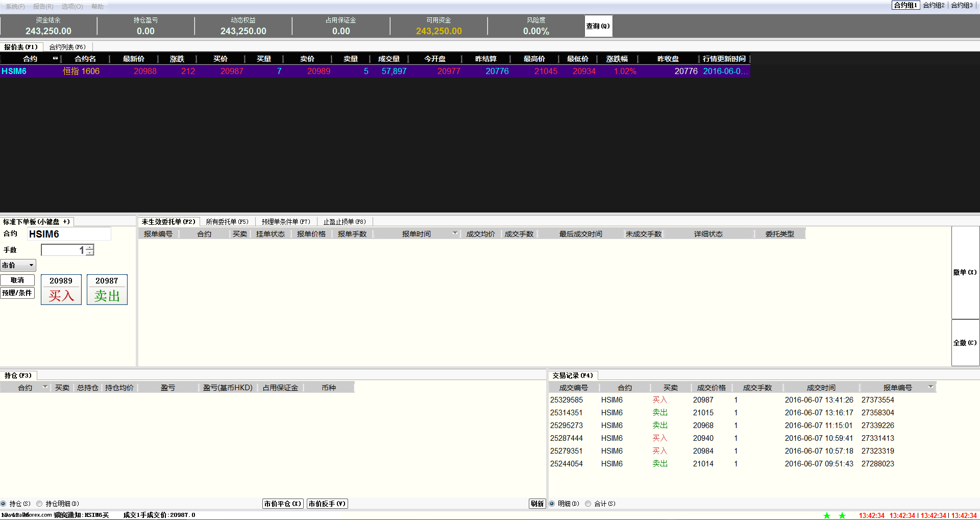980x520 pixels.
Task: Switch to 合约组1 tab
Action: coord(905,5)
